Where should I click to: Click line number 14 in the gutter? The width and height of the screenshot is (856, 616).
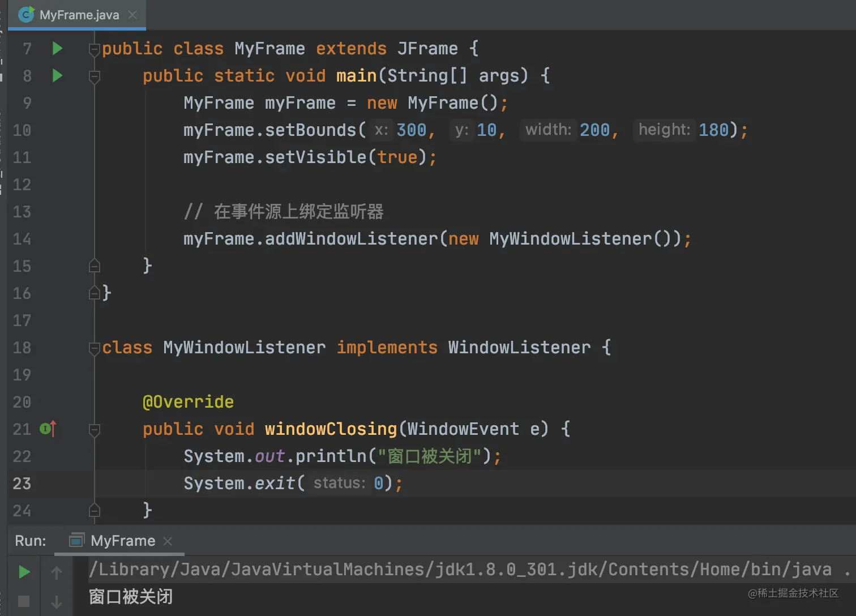tap(22, 238)
